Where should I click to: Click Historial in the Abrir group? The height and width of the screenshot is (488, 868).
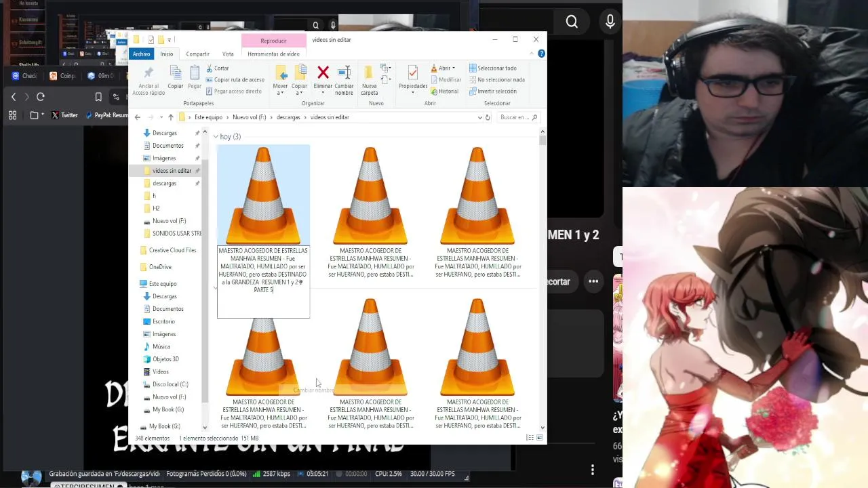pyautogui.click(x=444, y=91)
